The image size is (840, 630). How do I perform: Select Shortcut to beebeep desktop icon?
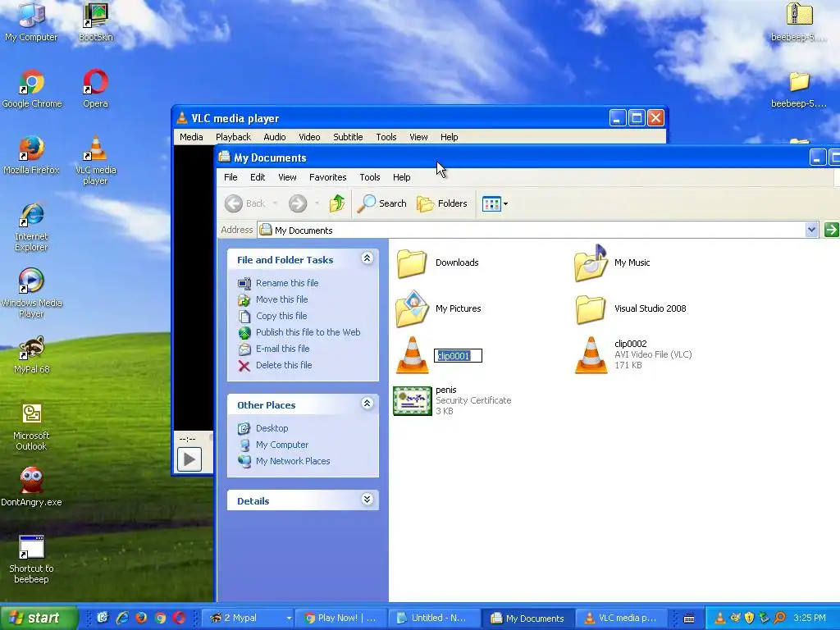pos(31,559)
